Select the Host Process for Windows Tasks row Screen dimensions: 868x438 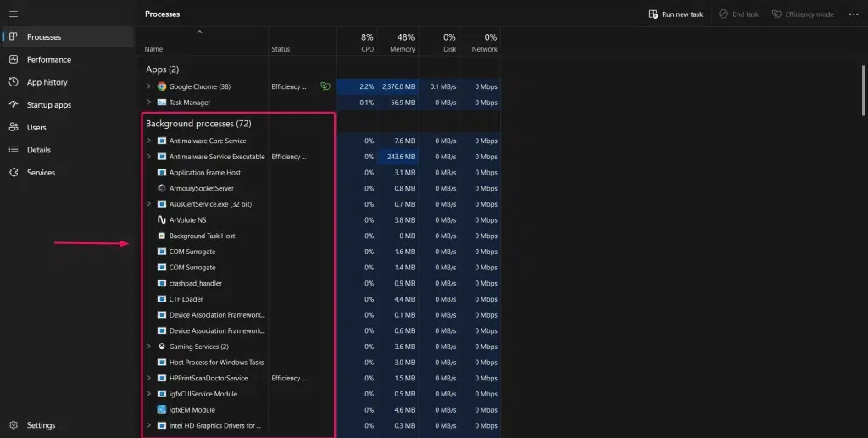coord(321,363)
